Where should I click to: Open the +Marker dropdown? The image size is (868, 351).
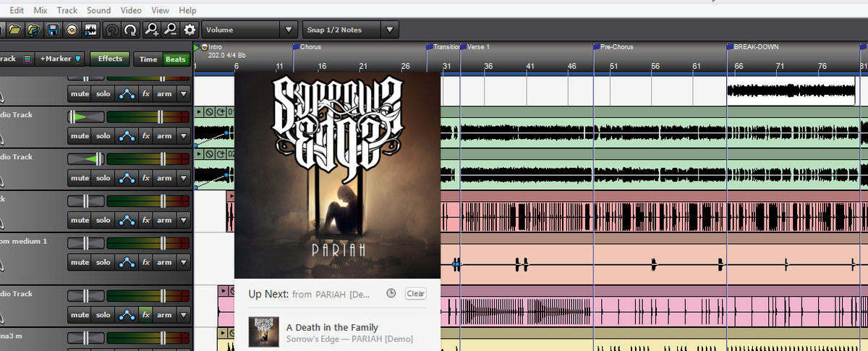point(61,59)
